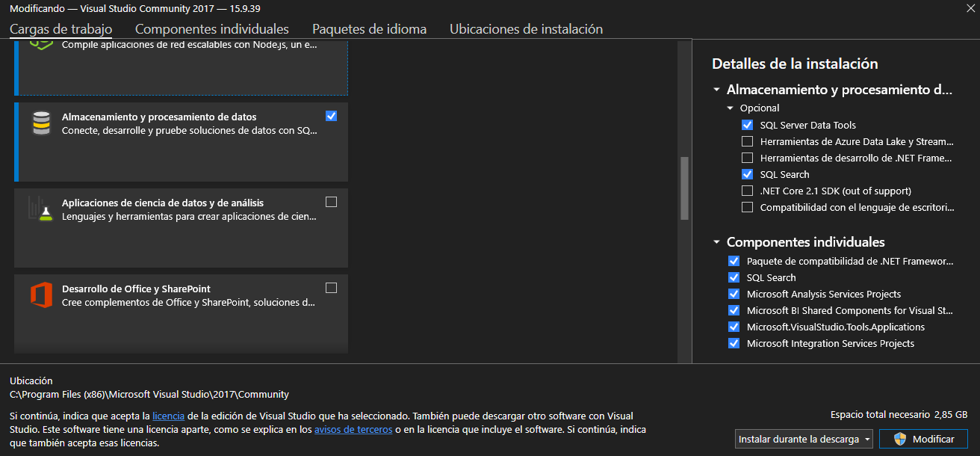Uncheck Almacenamiento y procesamiento de datos workload
This screenshot has height=456, width=980.
(x=332, y=116)
